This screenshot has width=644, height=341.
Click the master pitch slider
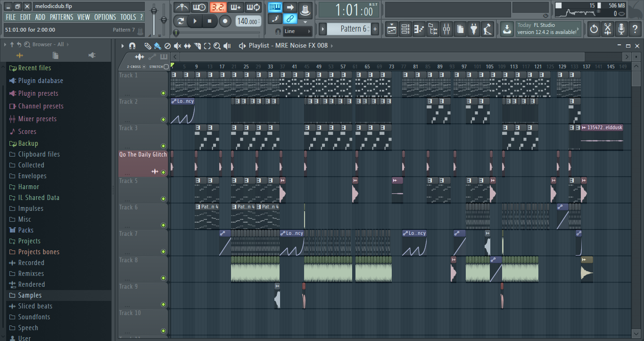pos(164,19)
